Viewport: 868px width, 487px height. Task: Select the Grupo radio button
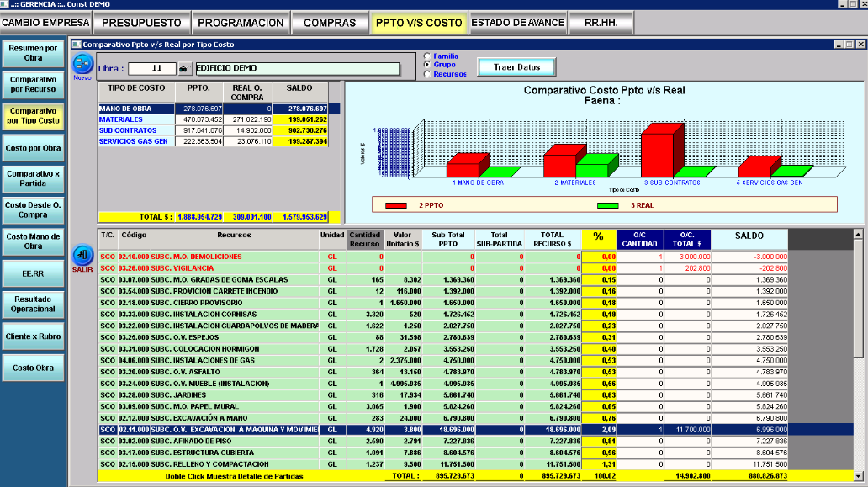point(427,65)
